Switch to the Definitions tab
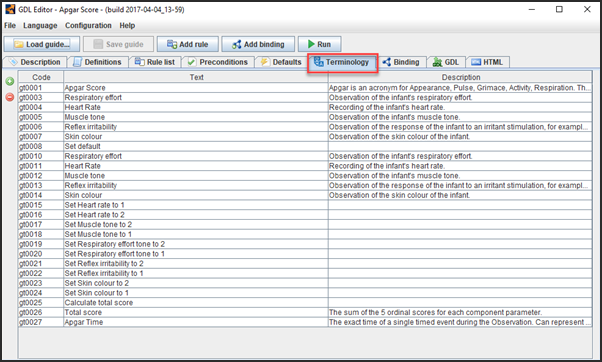This screenshot has width=602, height=362. 98,62
